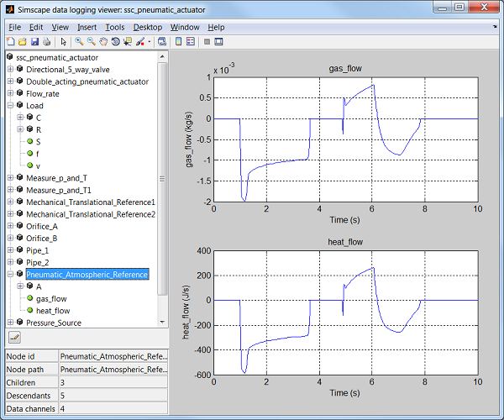Viewport: 504px width, 420px height.
Task: Click the New Figure toolbar icon
Action: pyautogui.click(x=12, y=41)
